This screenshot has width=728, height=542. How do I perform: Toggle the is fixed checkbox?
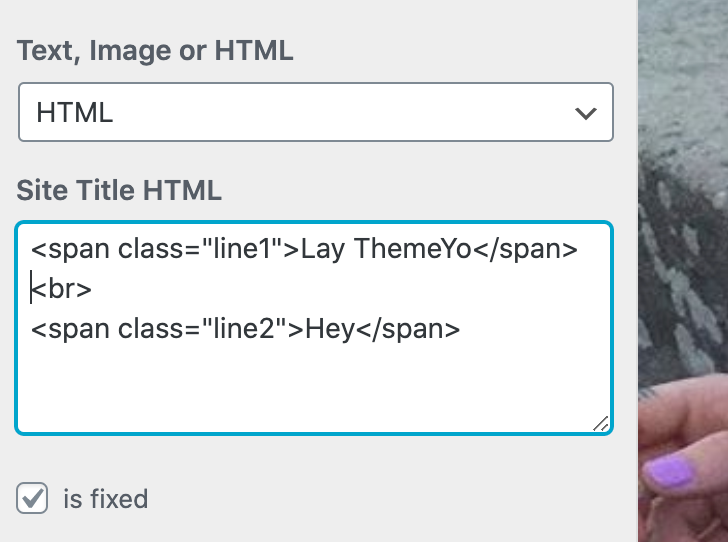[32, 498]
